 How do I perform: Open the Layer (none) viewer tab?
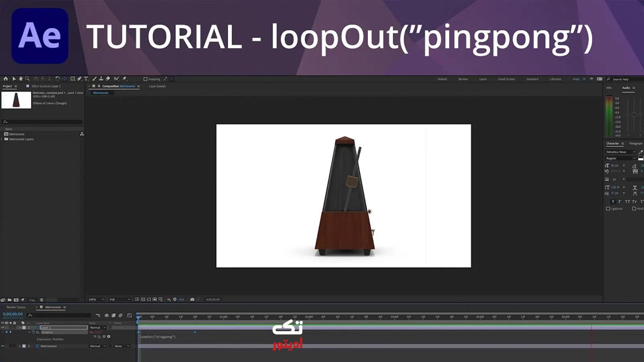(x=157, y=86)
